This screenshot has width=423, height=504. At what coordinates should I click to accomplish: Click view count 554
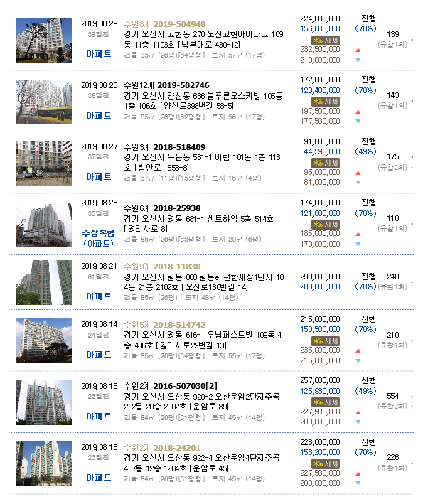click(x=392, y=396)
